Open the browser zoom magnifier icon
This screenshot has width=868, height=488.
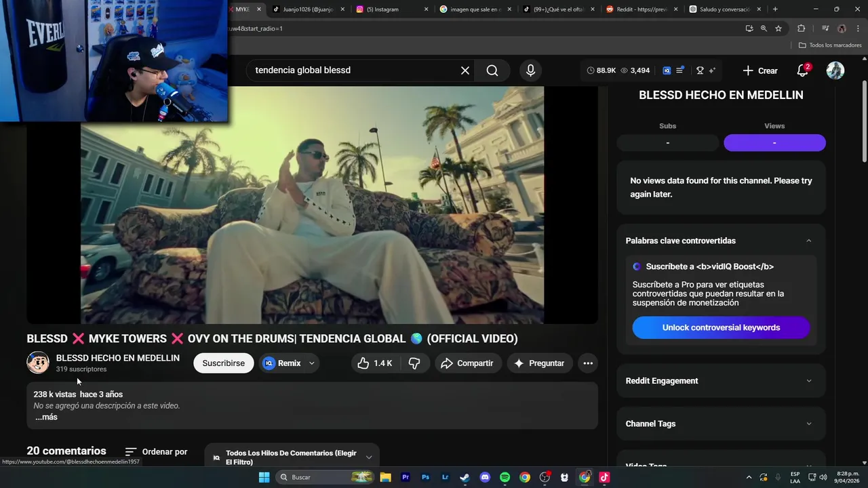tap(764, 28)
